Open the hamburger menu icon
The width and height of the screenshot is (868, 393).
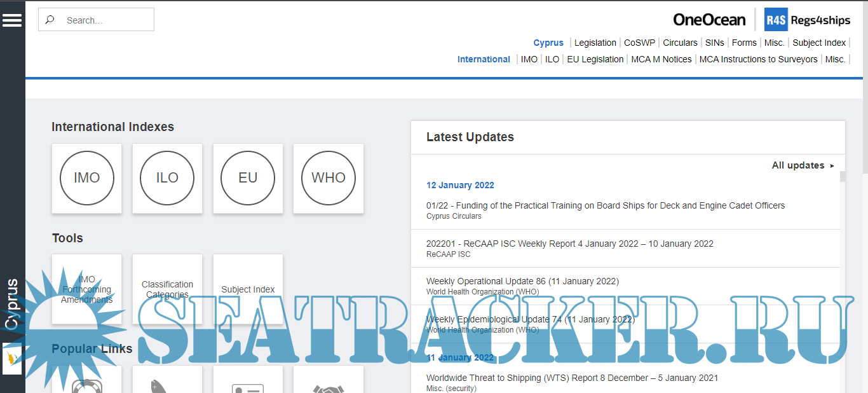(12, 20)
